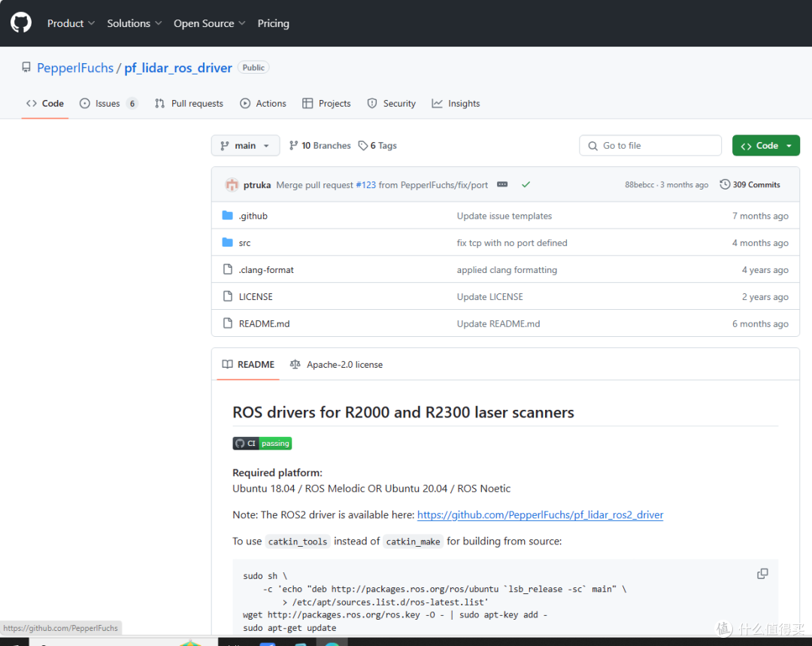Image resolution: width=812 pixels, height=646 pixels.
Task: Copy the code block with copy icon
Action: tap(762, 574)
